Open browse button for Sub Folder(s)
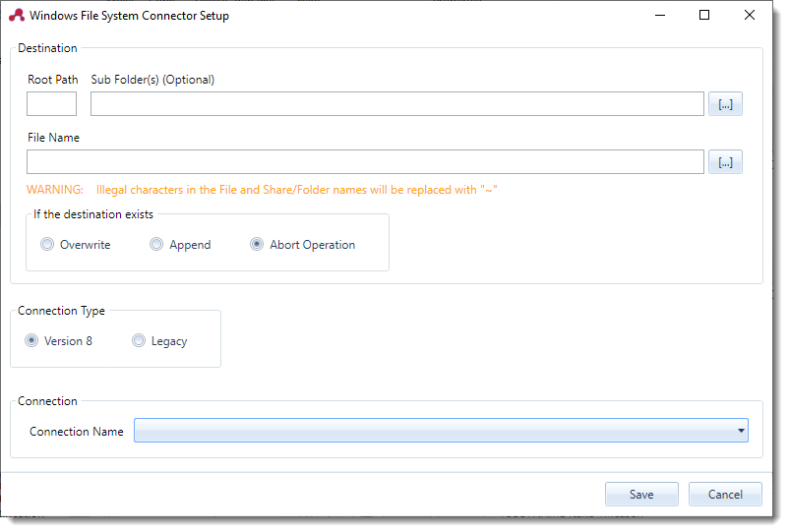Viewport: 788px width, 532px height. pyautogui.click(x=725, y=104)
